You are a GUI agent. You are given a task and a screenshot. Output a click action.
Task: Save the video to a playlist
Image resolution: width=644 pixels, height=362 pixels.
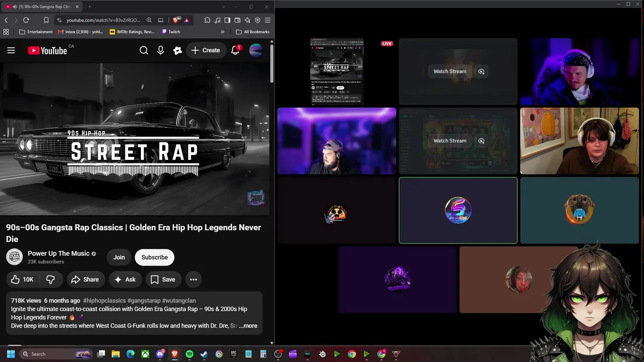point(163,280)
